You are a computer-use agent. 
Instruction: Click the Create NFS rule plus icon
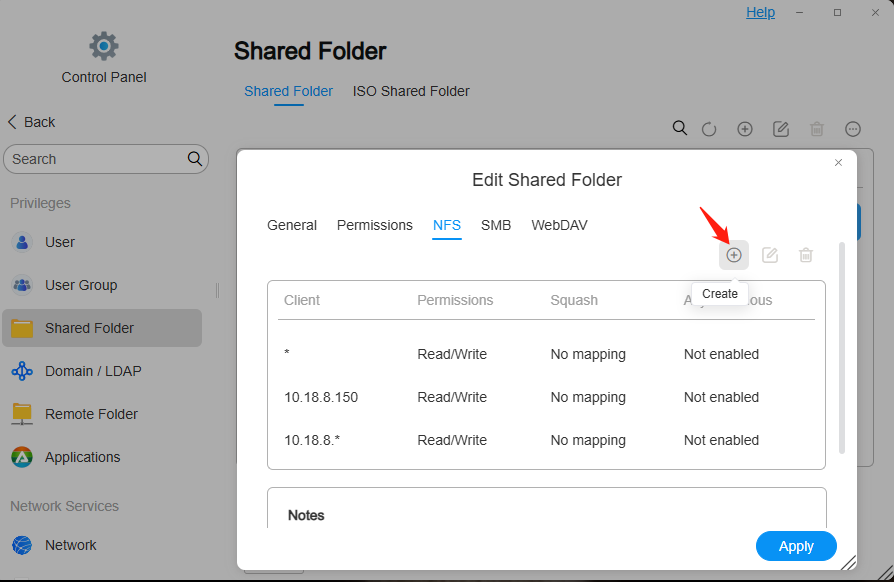[x=734, y=255]
